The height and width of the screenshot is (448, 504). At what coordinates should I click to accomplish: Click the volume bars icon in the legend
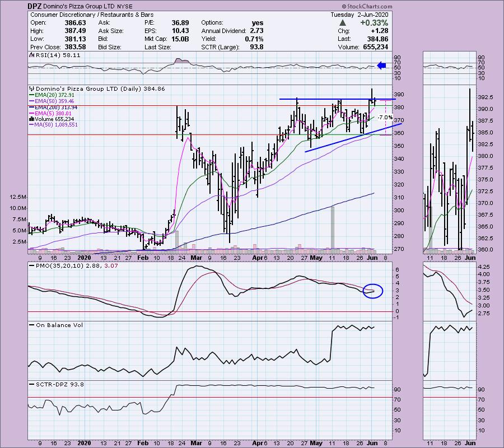pyautogui.click(x=32, y=119)
